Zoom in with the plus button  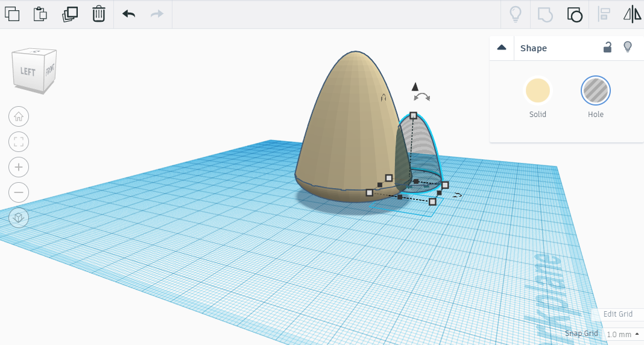(19, 167)
